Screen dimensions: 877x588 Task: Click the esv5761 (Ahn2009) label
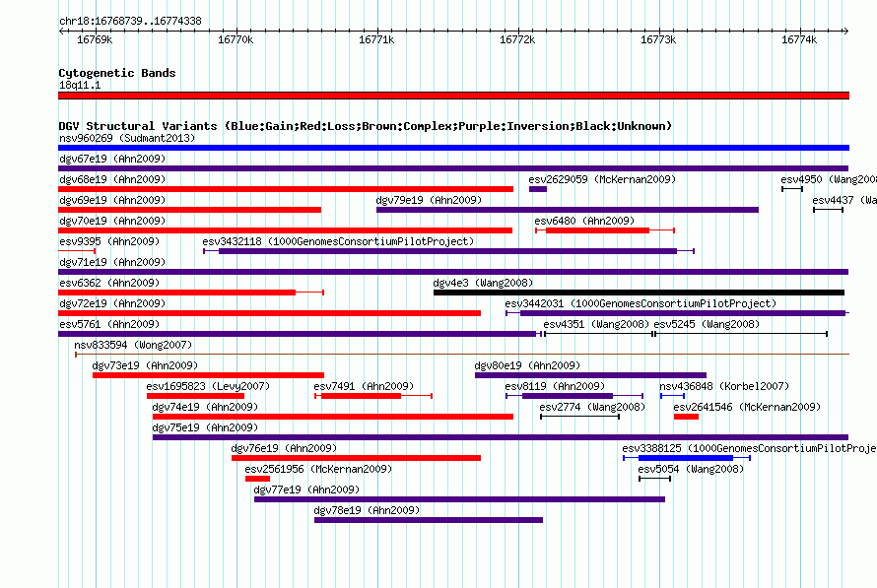(x=109, y=324)
